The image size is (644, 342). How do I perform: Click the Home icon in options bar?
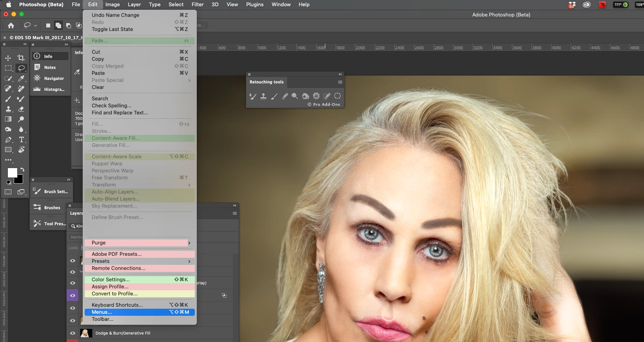[x=11, y=25]
